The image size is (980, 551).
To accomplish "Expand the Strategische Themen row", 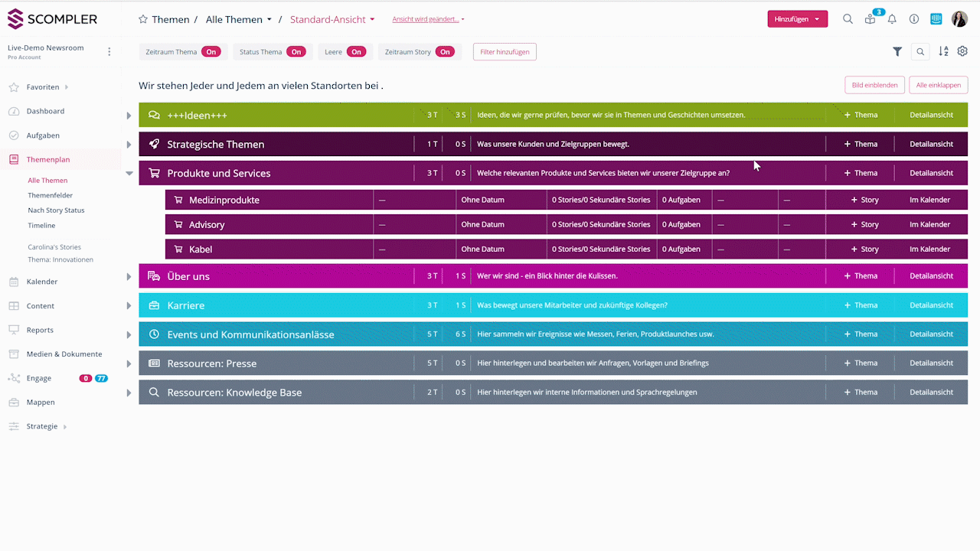I will (129, 145).
